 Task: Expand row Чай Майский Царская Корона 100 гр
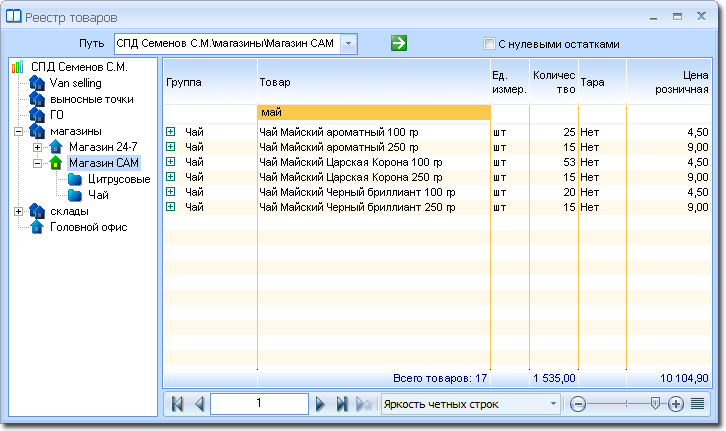pyautogui.click(x=170, y=162)
